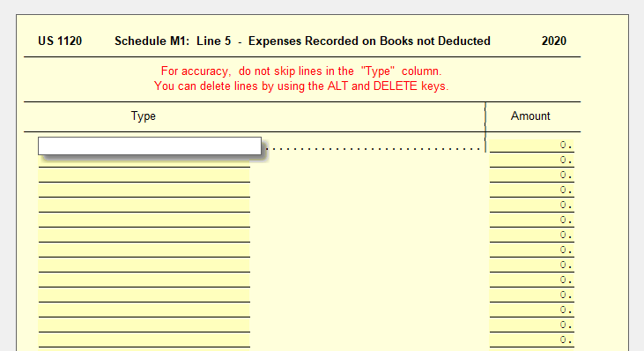Viewport: 644px width, 351px height.
Task: Click the third Amount field
Action: pyautogui.click(x=532, y=175)
